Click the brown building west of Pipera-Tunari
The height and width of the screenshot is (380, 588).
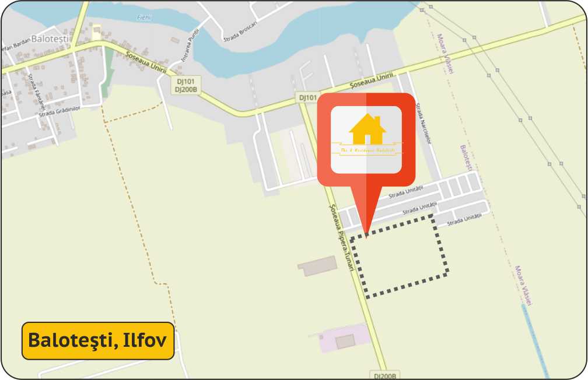(x=317, y=266)
